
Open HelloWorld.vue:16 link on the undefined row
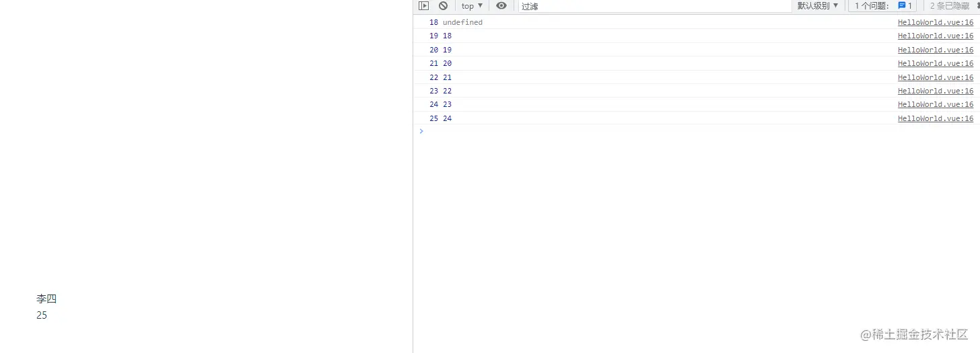(x=935, y=22)
